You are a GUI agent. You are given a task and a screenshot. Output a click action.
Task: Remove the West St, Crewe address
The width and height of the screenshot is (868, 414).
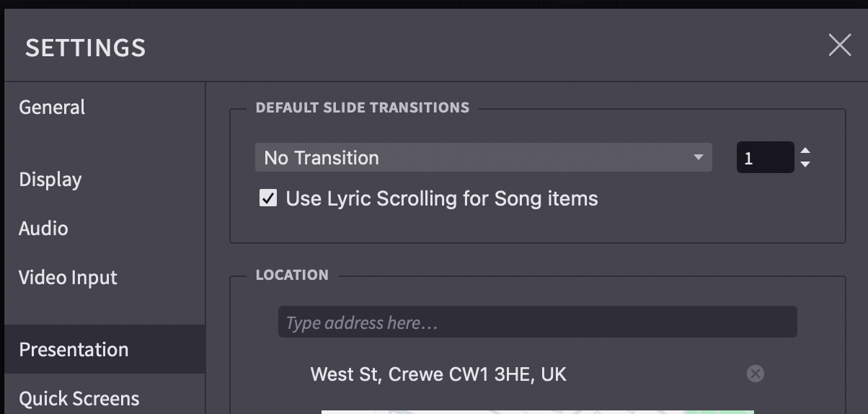755,374
